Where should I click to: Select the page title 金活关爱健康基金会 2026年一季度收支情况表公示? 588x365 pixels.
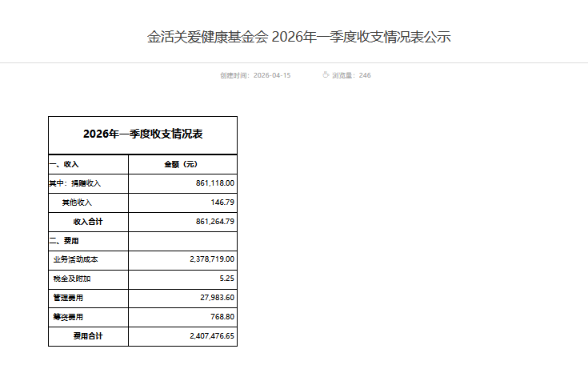[x=299, y=37]
